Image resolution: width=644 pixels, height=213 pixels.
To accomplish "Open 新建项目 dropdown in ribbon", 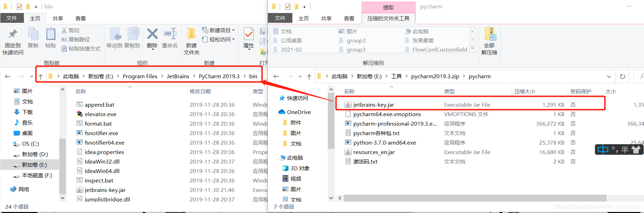I will pos(233,30).
